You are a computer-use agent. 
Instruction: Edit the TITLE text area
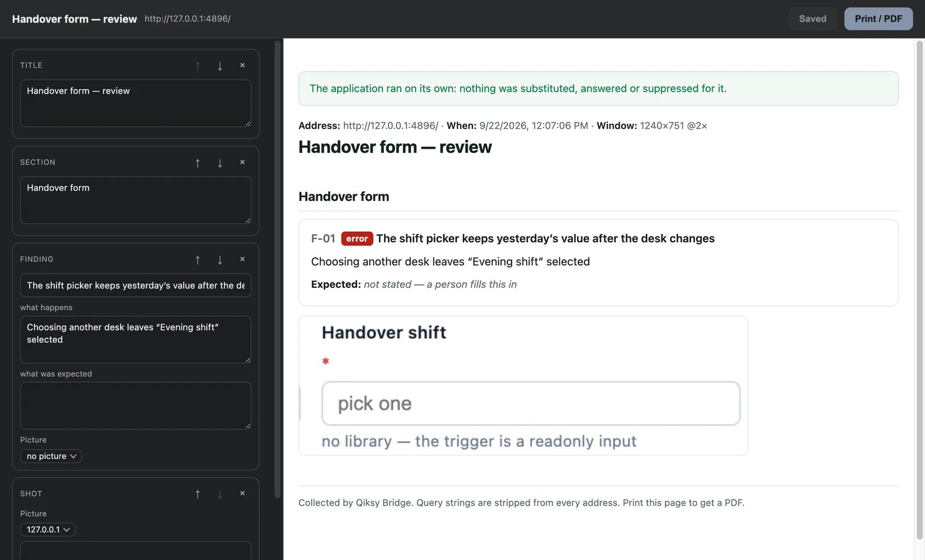click(x=136, y=103)
